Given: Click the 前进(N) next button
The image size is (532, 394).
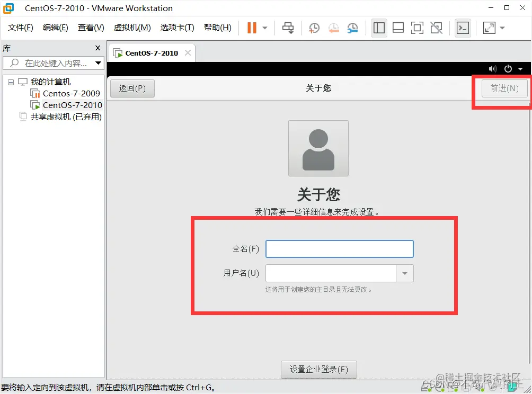Looking at the screenshot, I should (x=504, y=88).
